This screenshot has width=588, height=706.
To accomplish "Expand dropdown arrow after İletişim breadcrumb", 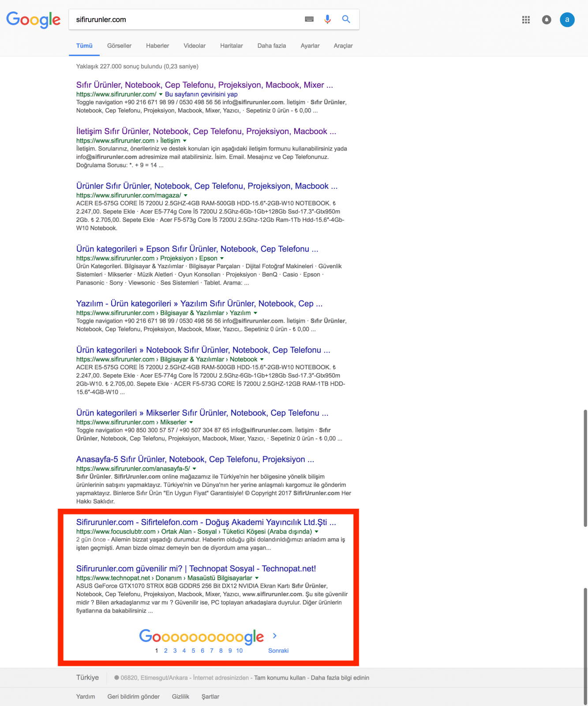I will pyautogui.click(x=184, y=141).
